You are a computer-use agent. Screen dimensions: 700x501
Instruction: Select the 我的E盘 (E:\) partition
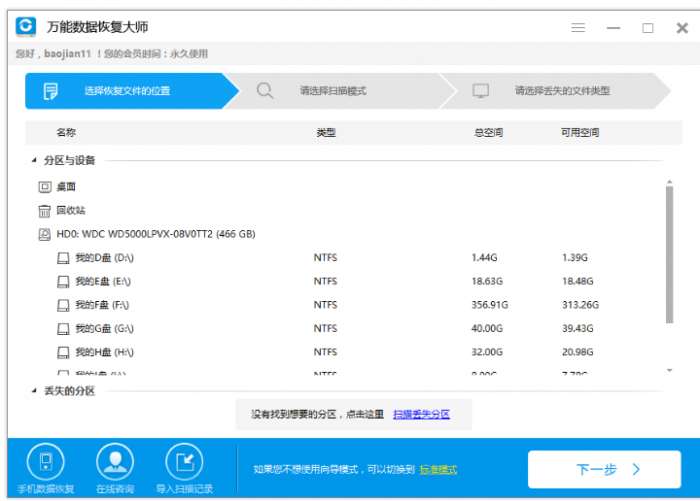point(103,281)
